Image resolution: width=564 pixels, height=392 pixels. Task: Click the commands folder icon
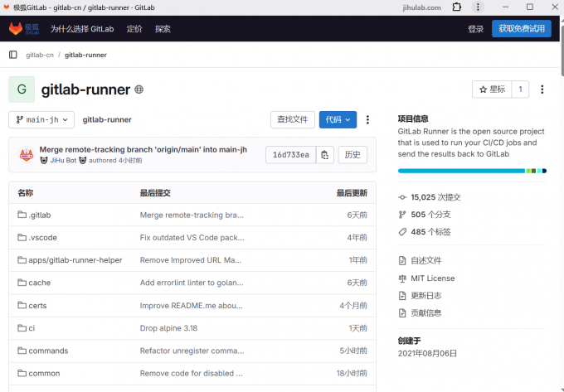tap(22, 351)
